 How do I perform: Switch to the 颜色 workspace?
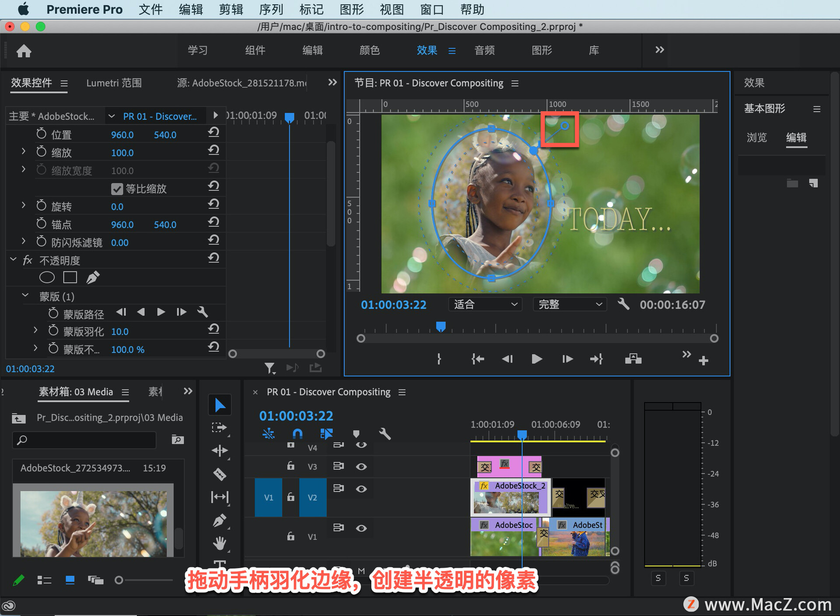tap(370, 50)
